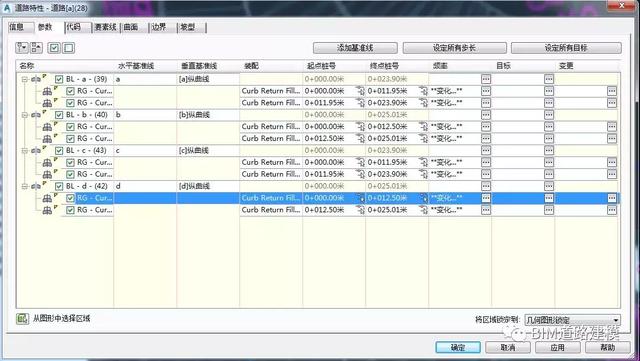Toggle the checkbox of the highlighted RG region
The image size is (640, 361).
70,198
